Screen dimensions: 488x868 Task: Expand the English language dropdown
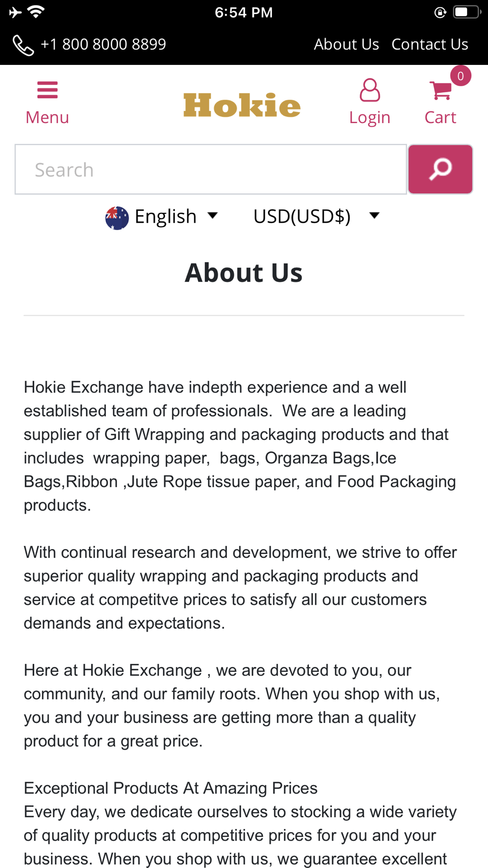(x=162, y=217)
